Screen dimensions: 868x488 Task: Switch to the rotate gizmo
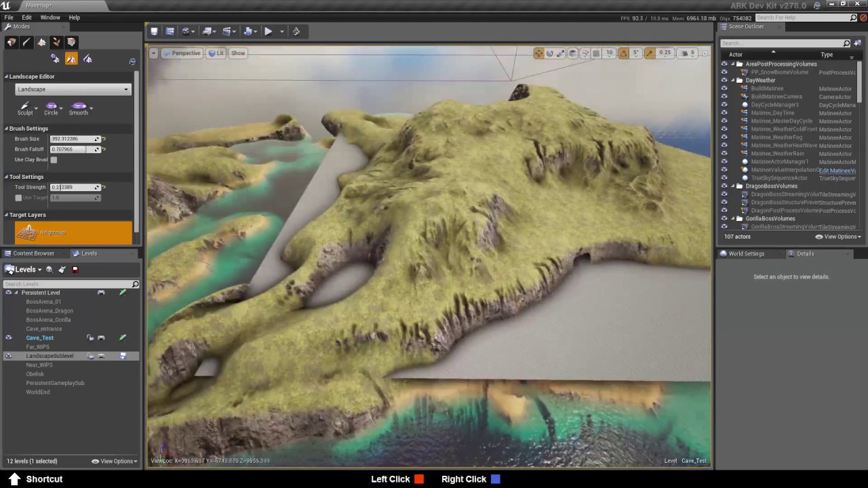click(x=550, y=53)
